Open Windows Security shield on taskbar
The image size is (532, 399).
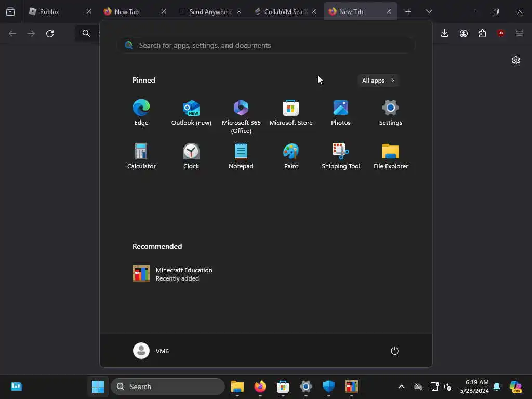coord(328,387)
